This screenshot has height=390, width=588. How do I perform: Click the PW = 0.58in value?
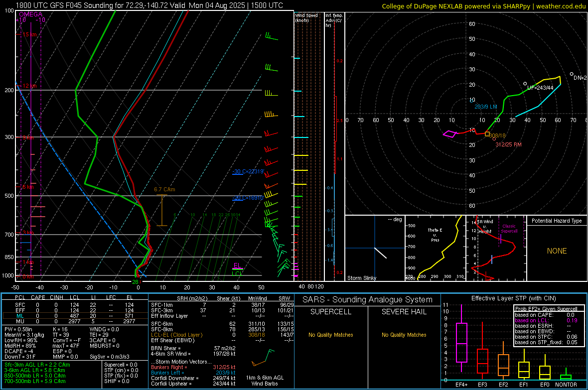point(18,329)
